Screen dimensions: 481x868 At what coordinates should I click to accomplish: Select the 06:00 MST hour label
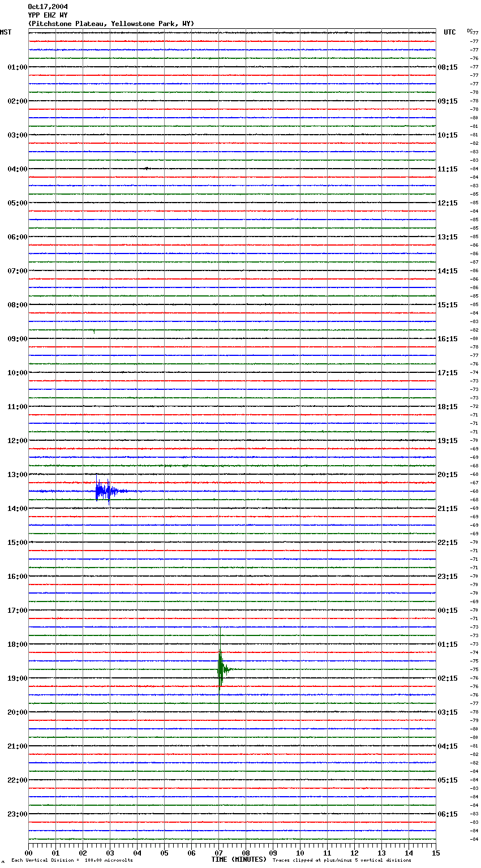18,237
